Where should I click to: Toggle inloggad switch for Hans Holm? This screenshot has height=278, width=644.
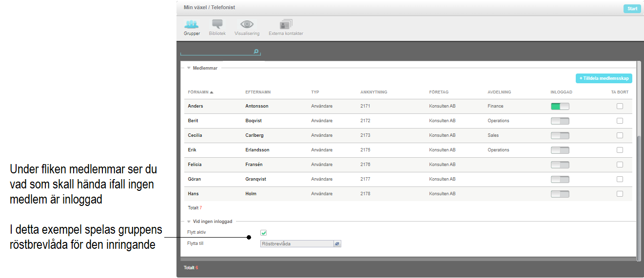pyautogui.click(x=560, y=194)
